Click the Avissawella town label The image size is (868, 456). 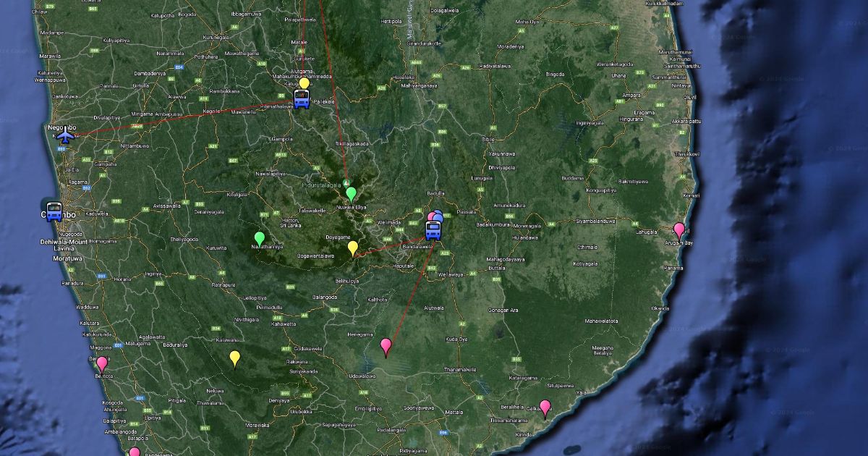166,206
